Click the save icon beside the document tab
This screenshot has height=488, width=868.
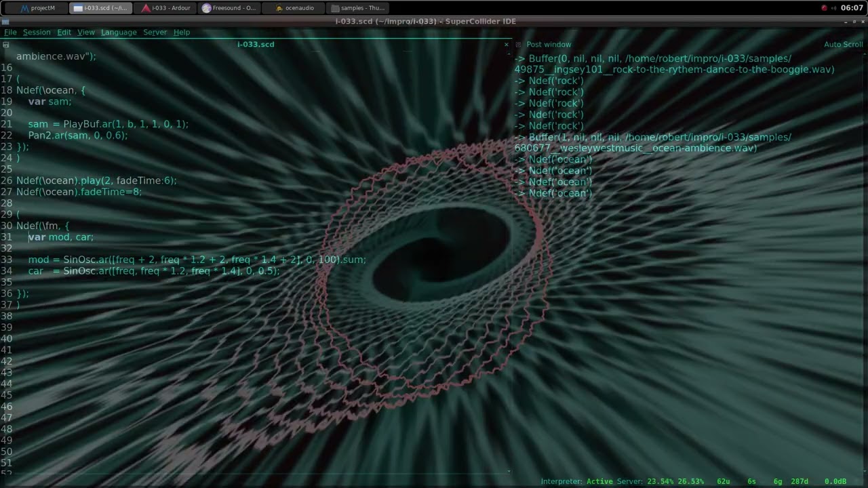pos(6,45)
